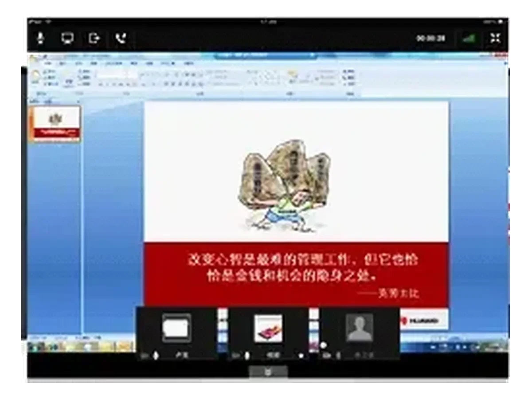Tap mic indicator under the silhouette-avatar participant

(338, 356)
